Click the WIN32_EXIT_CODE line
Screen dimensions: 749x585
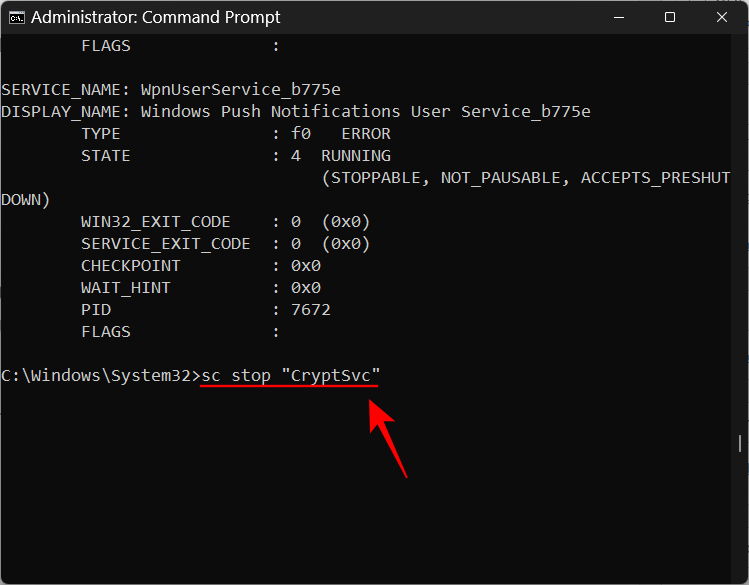(x=225, y=222)
